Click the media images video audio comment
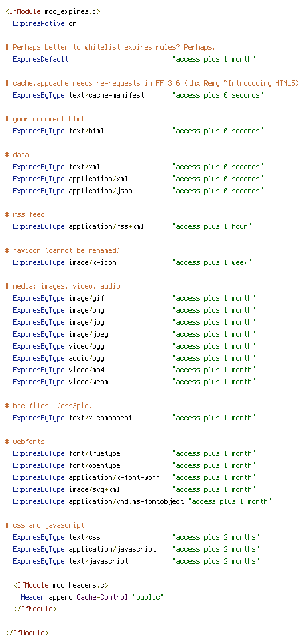This screenshot has height=644, width=305. pyautogui.click(x=63, y=286)
